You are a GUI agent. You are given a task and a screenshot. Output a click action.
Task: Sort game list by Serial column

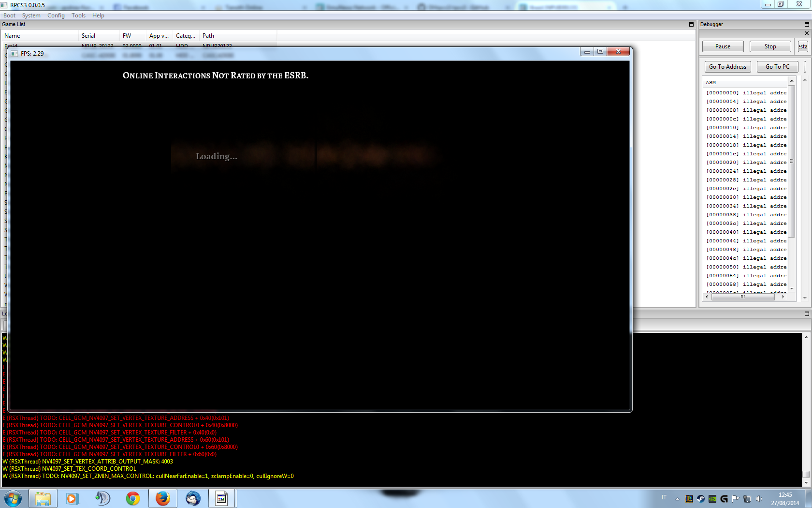[x=88, y=36]
